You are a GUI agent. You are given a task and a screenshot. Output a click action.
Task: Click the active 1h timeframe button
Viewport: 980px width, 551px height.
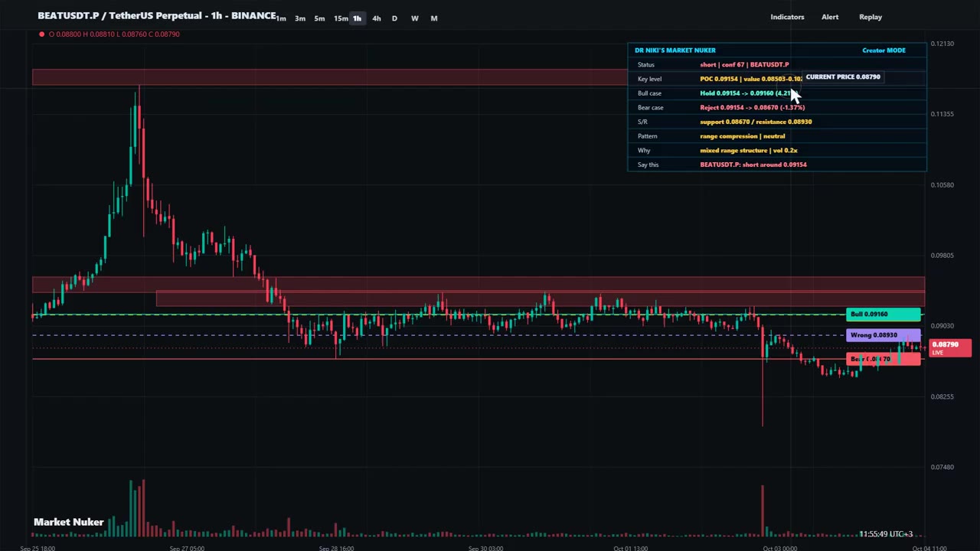(x=357, y=18)
